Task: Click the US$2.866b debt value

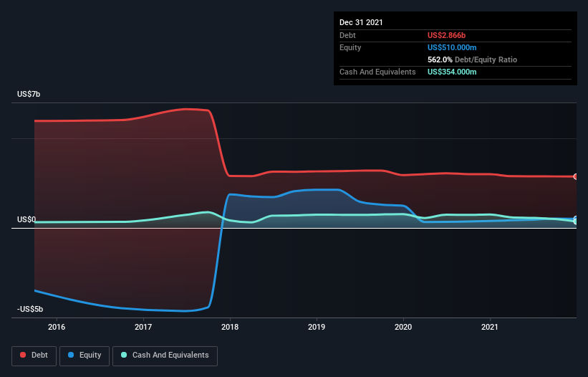Action: click(446, 35)
